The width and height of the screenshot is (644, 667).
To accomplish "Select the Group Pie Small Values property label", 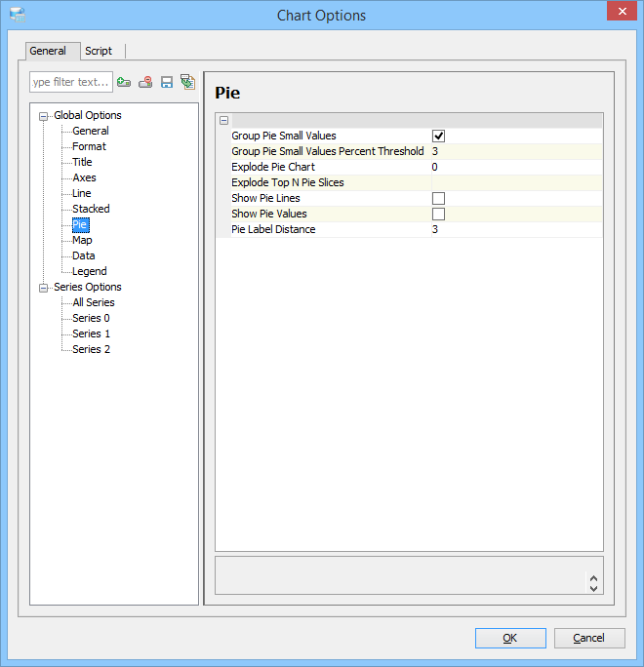I will [284, 136].
